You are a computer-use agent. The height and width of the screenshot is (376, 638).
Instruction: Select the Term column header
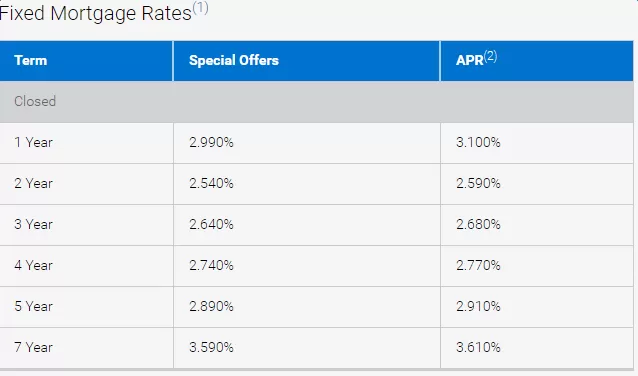[86, 61]
